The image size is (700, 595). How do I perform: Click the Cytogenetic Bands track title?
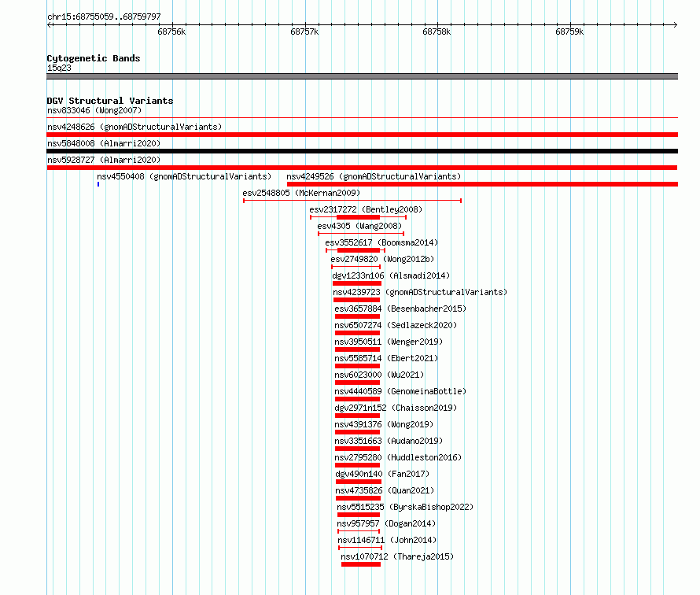click(x=94, y=58)
